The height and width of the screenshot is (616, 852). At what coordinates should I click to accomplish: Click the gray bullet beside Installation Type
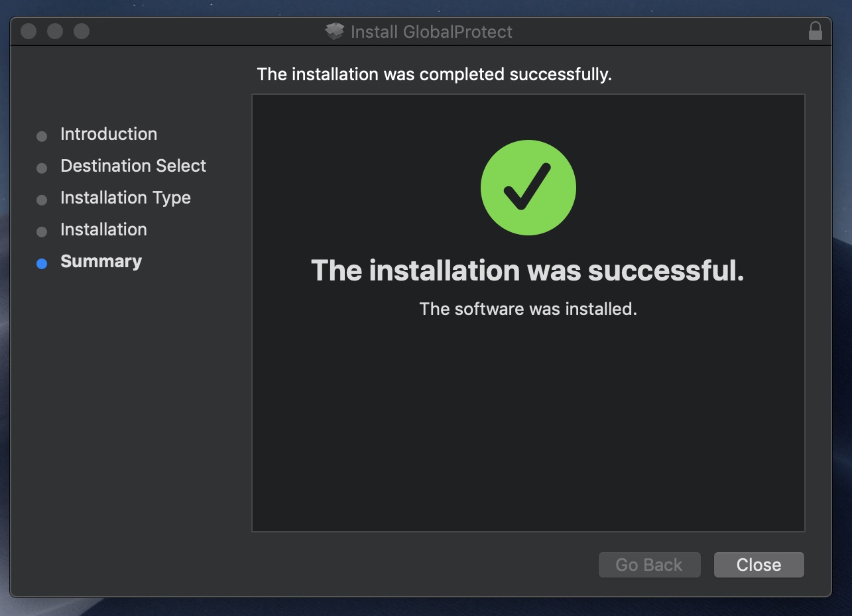tap(42, 200)
